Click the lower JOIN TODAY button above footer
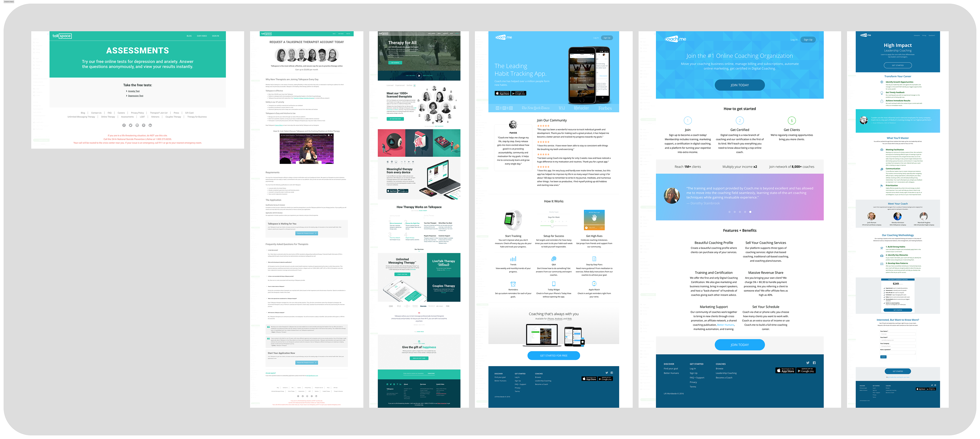This screenshot has width=980, height=439. [740, 345]
